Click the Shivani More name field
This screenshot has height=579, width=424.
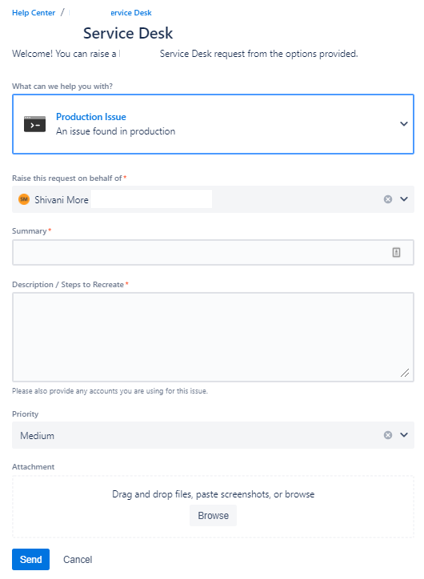[x=61, y=200]
